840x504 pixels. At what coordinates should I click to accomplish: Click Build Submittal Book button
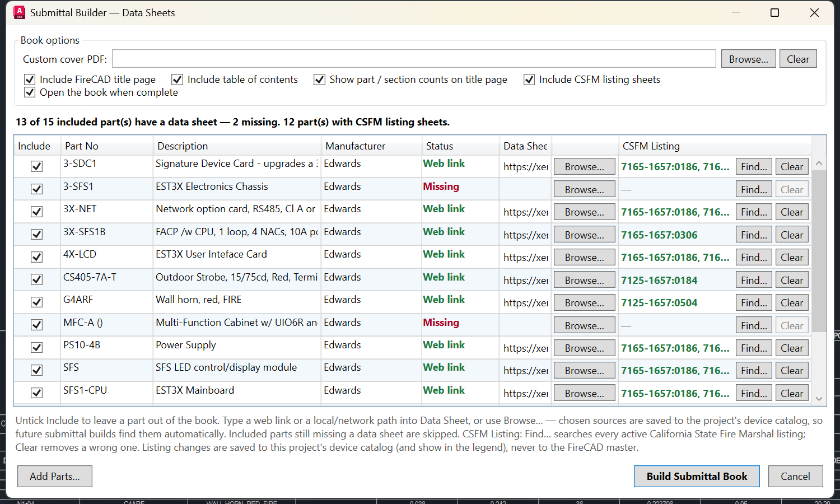pos(697,476)
